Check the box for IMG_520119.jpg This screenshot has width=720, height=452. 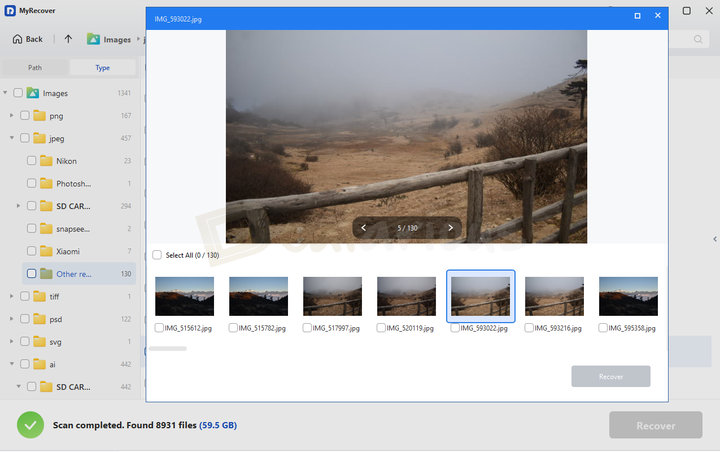point(381,328)
